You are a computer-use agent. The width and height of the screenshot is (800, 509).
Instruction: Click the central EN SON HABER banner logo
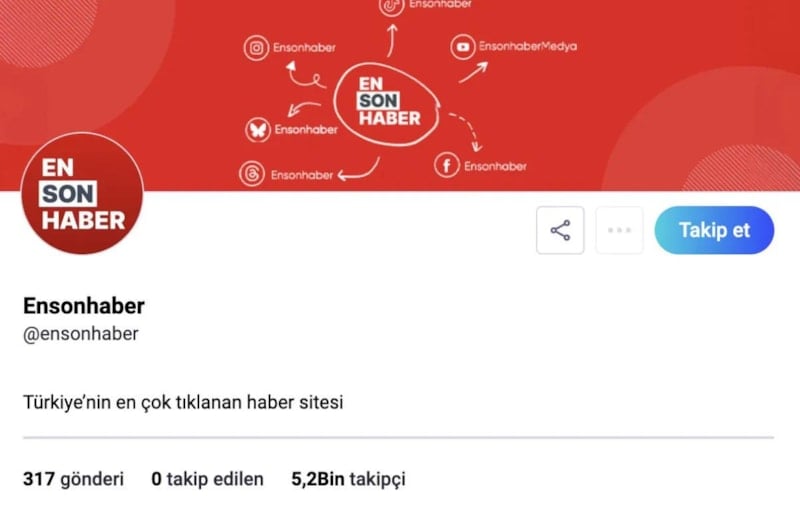click(387, 104)
